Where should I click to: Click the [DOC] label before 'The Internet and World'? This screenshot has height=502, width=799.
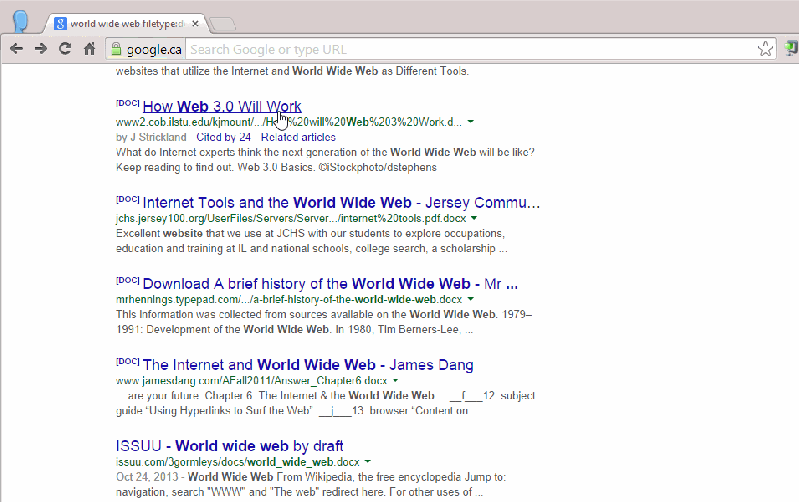point(128,361)
